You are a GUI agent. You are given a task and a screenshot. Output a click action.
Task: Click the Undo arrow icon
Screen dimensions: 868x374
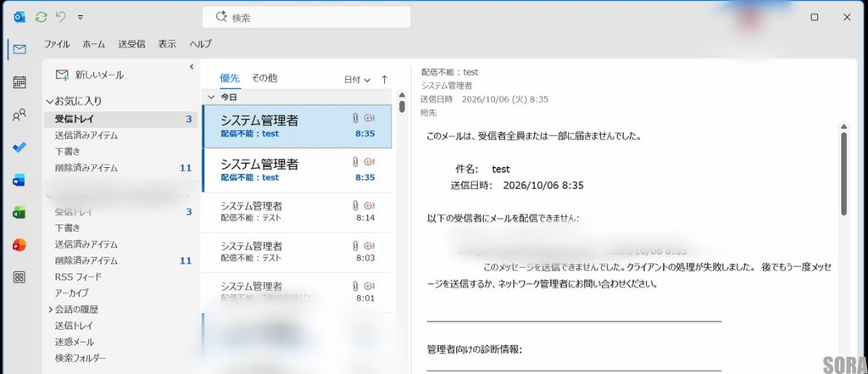tap(61, 17)
